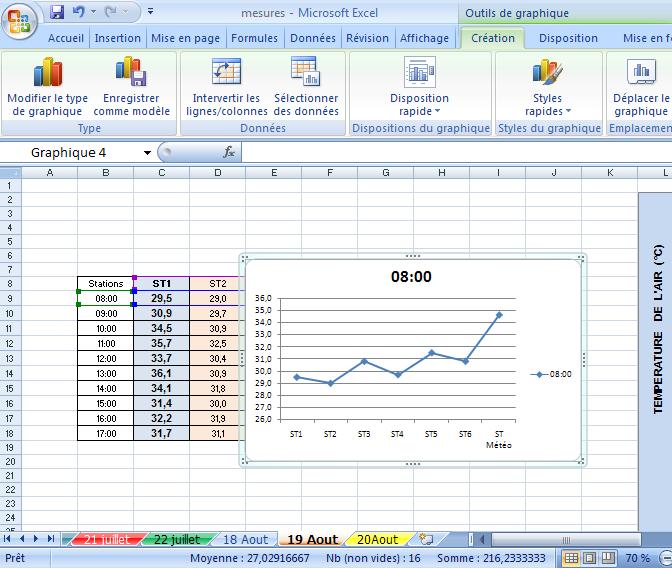Click zoom out minus button
The width and height of the screenshot is (672, 568).
pyautogui.click(x=666, y=558)
